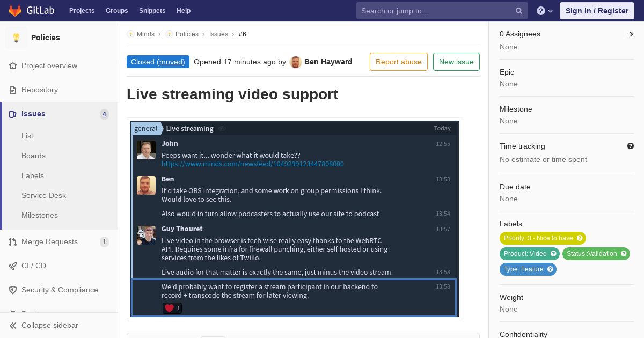Click the Issues sidebar icon

coord(13,114)
